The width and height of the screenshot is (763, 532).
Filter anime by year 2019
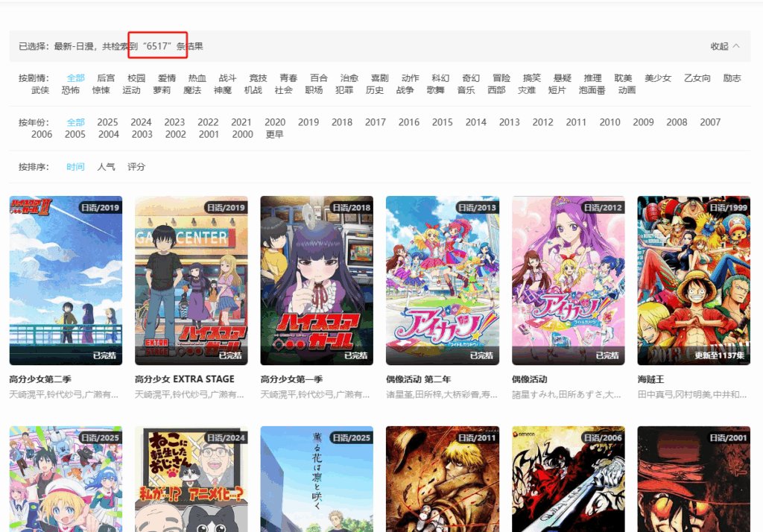tap(308, 122)
